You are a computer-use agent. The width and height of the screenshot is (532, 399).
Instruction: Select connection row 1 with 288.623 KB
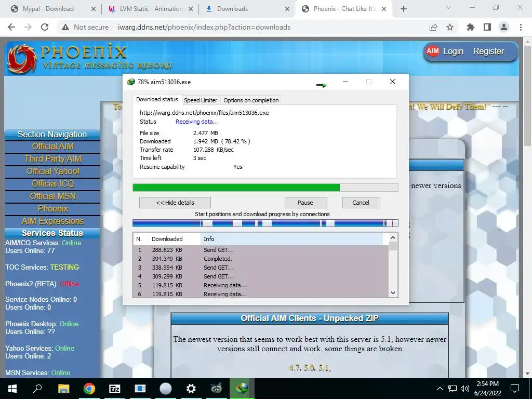click(261, 250)
